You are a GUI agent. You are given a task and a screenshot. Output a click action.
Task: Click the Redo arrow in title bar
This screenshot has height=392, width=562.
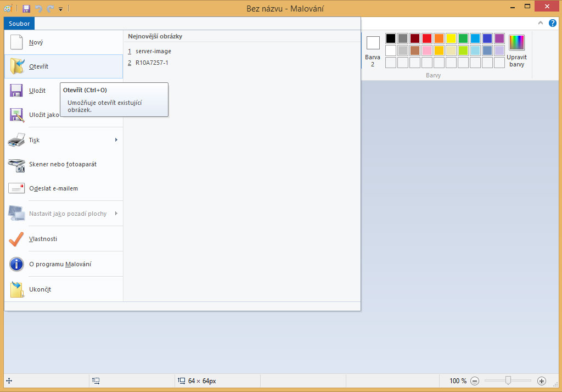pos(50,9)
